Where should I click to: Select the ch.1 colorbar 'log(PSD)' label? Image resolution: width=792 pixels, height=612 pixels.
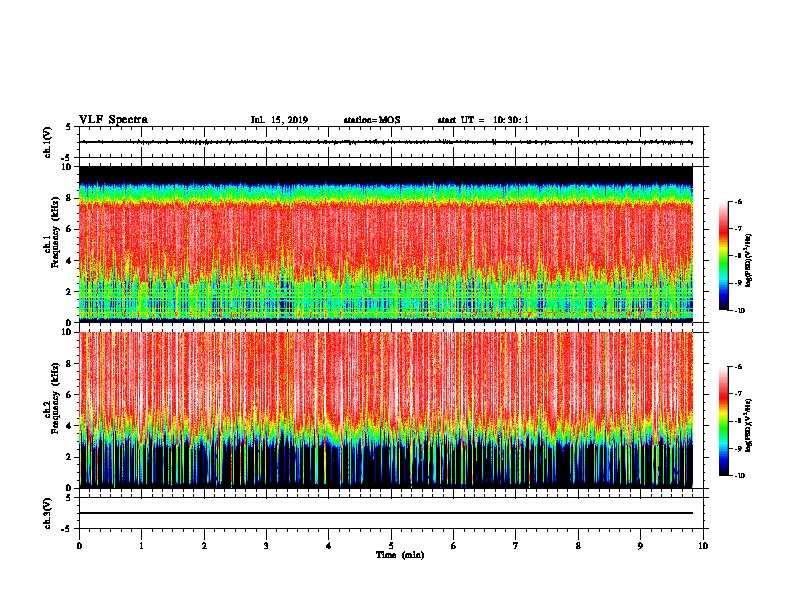tap(748, 261)
